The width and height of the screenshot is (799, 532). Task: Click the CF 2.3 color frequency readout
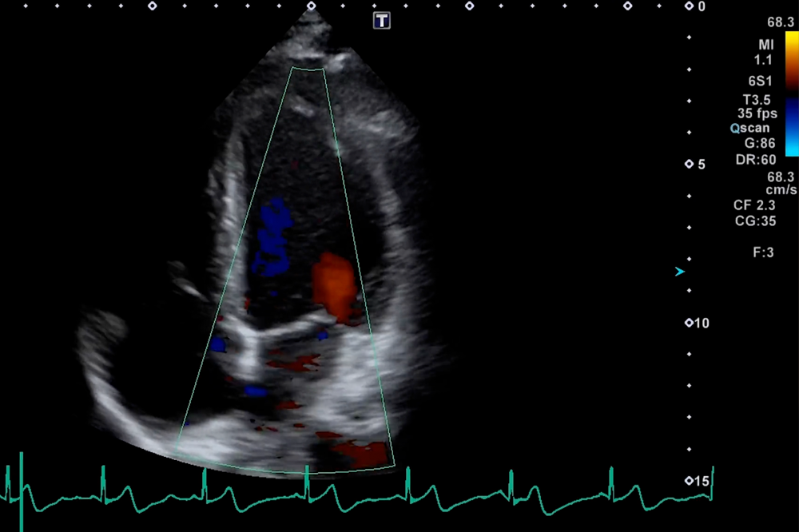tap(754, 205)
